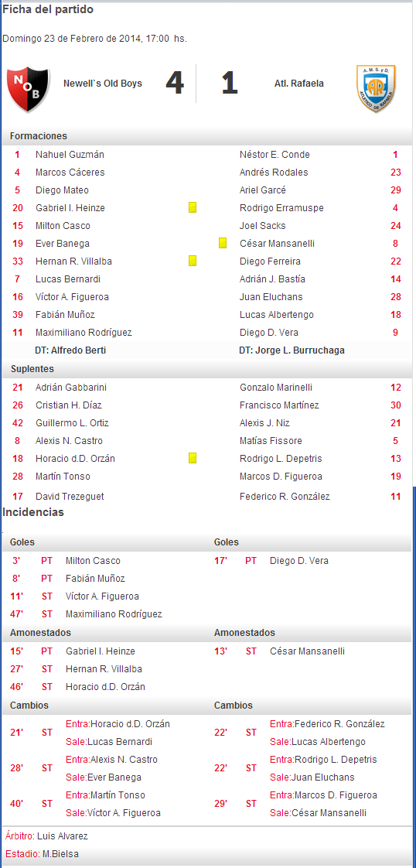This screenshot has height=868, width=416.
Task: Open the Suplentes section header
Action: [x=31, y=369]
